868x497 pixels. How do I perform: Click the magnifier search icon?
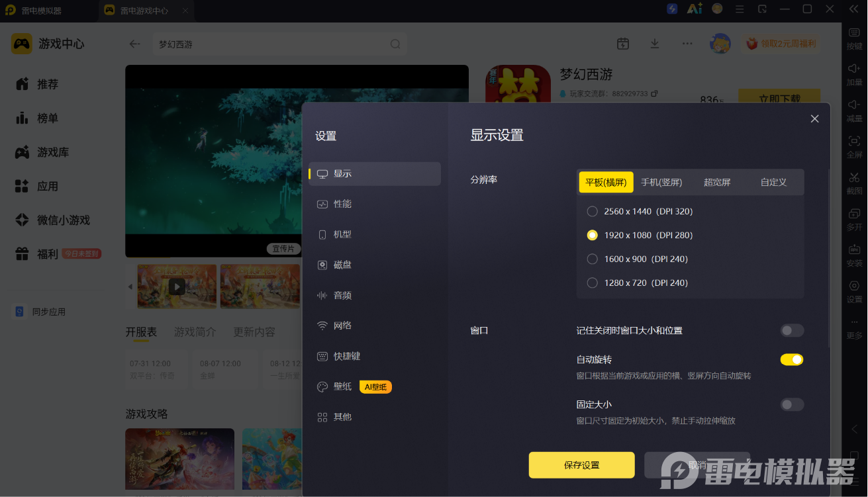(395, 44)
